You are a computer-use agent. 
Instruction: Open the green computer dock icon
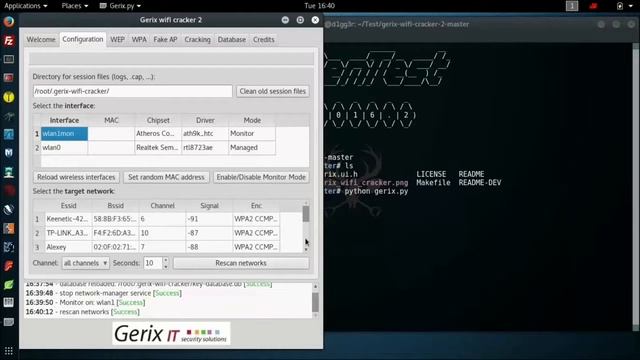click(9, 172)
